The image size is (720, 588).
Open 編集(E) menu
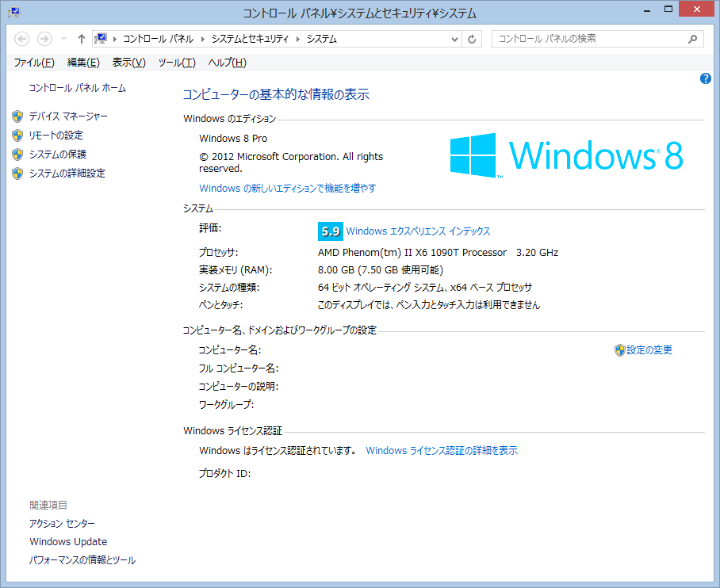pyautogui.click(x=83, y=63)
